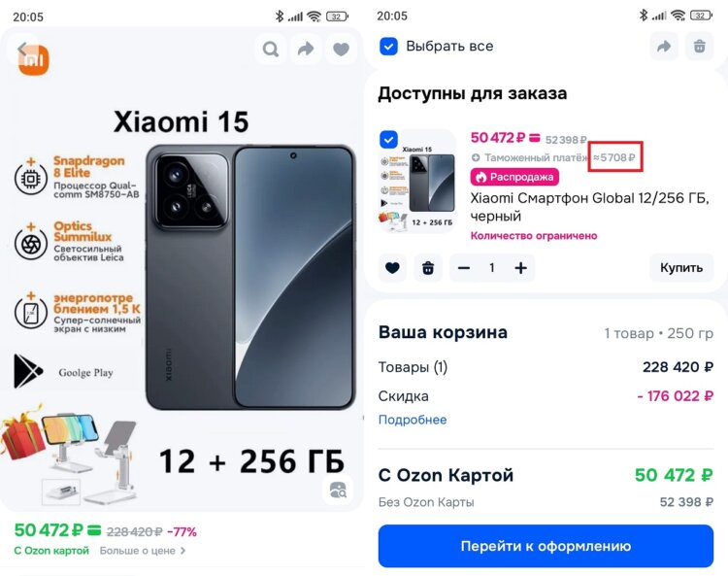Open cart item product thumbnail
This screenshot has height=576, width=728.
point(417,182)
